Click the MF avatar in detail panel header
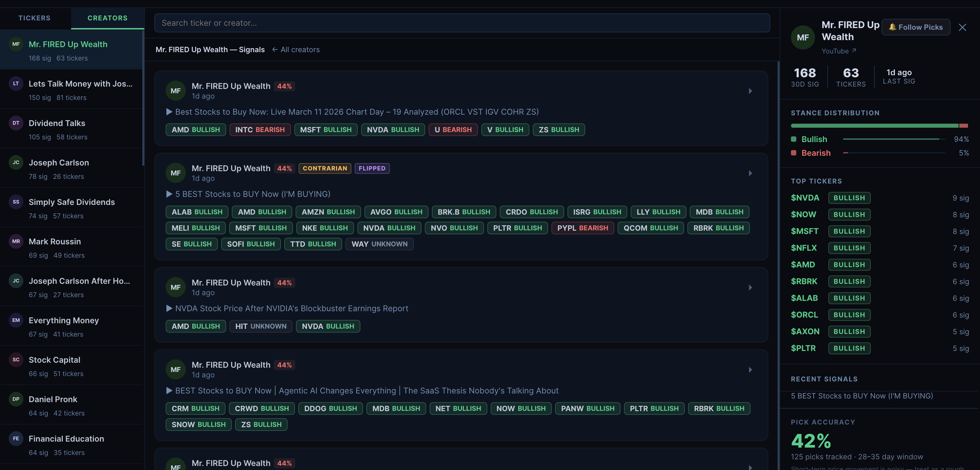Viewport: 980px width, 470px height. coord(803,37)
